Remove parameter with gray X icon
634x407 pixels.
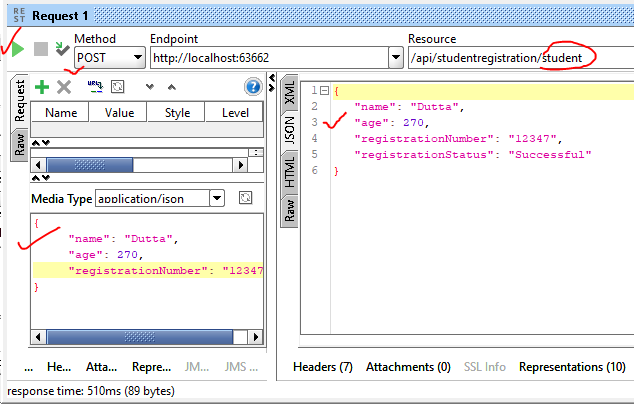tap(64, 87)
